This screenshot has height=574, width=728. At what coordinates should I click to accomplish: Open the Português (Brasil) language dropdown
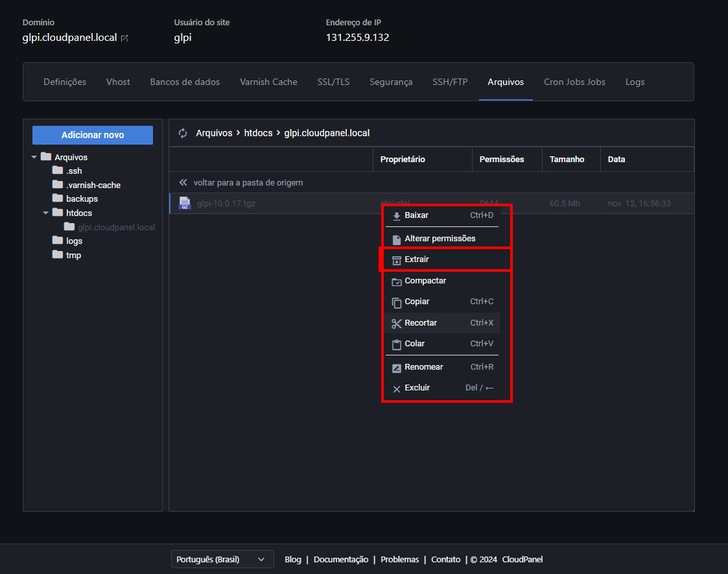tap(221, 559)
